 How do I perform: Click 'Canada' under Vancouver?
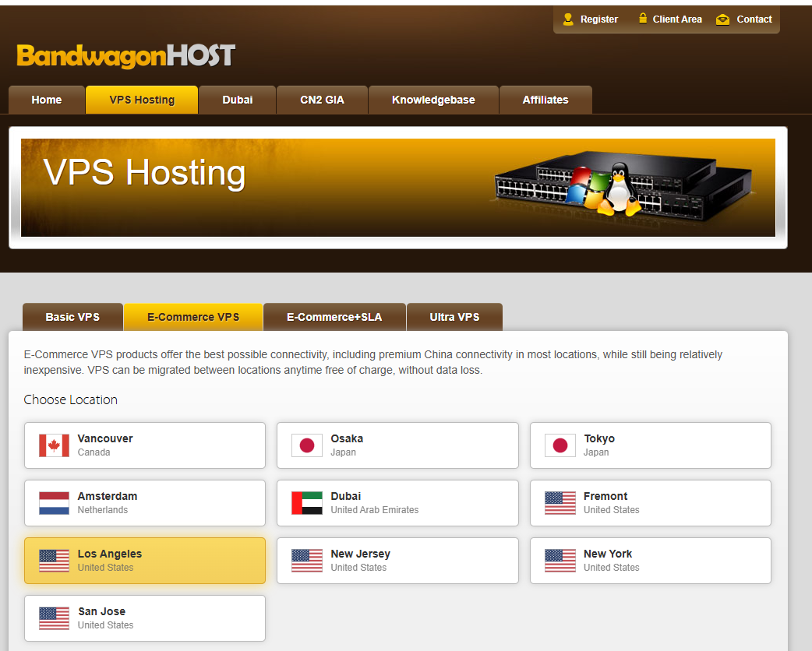click(94, 452)
